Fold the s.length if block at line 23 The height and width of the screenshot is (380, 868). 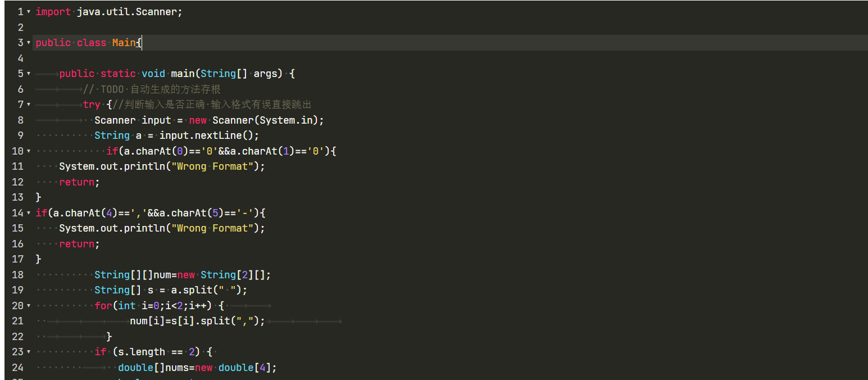click(29, 352)
